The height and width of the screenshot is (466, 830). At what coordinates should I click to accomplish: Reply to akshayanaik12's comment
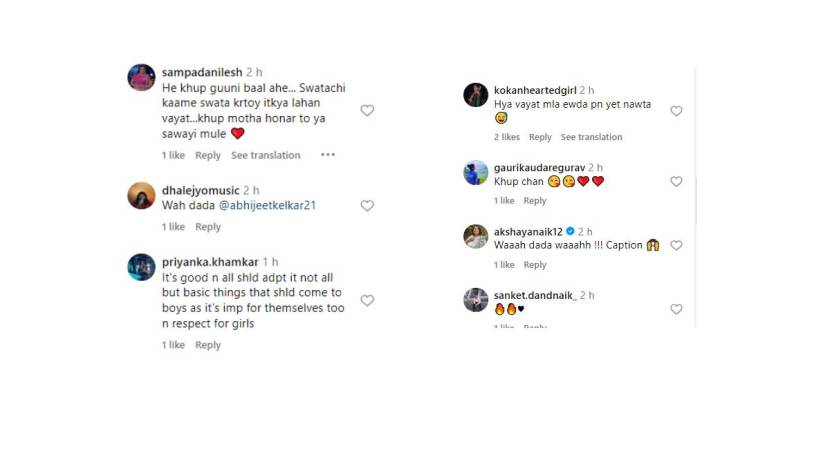click(x=535, y=265)
